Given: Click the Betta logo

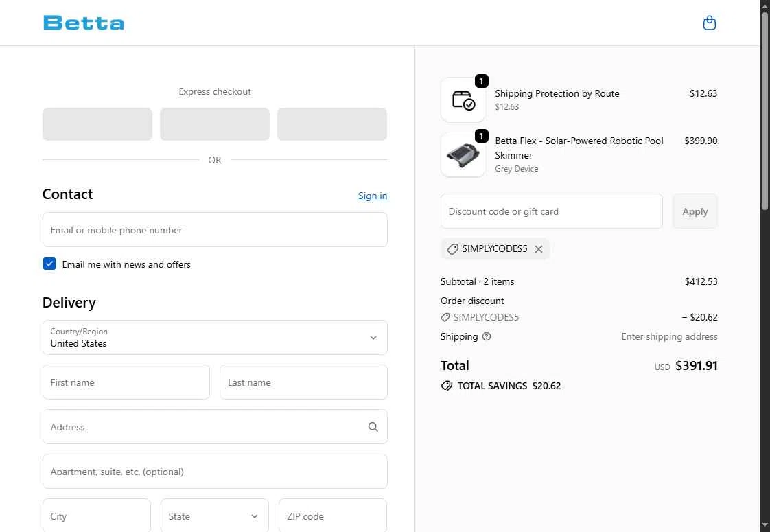Looking at the screenshot, I should point(84,23).
